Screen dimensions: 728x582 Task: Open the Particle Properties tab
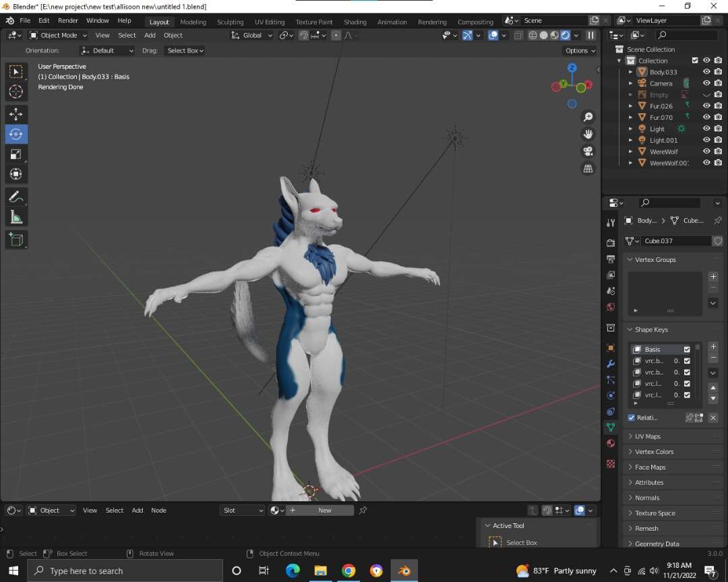pos(610,379)
